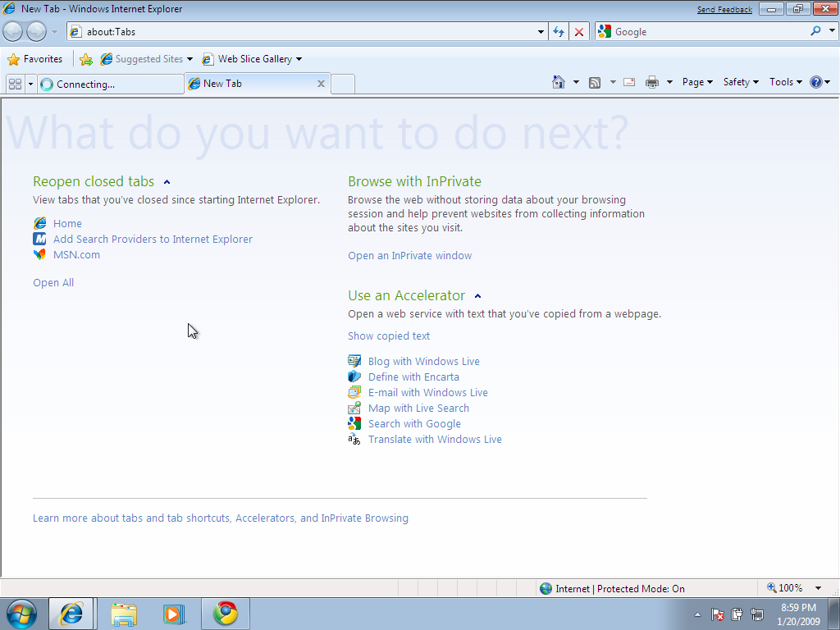
Task: Click the Blog with Windows Live icon
Action: (x=354, y=361)
